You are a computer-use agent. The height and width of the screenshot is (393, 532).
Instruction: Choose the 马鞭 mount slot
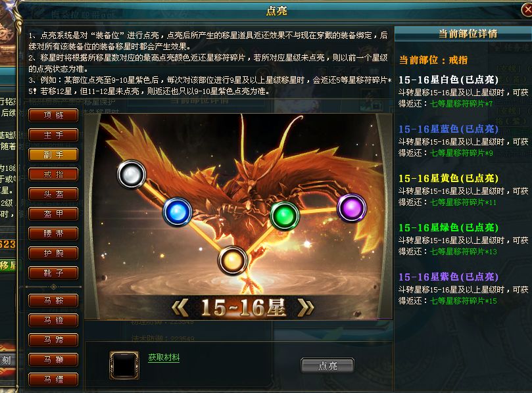[x=54, y=359]
